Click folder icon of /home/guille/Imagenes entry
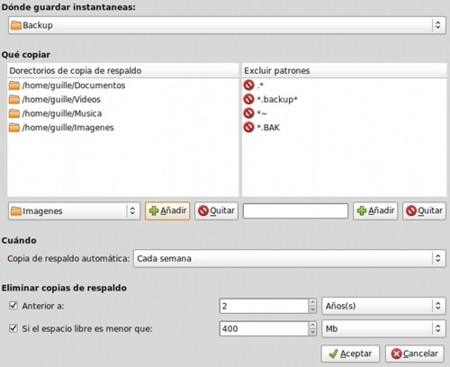 point(14,127)
